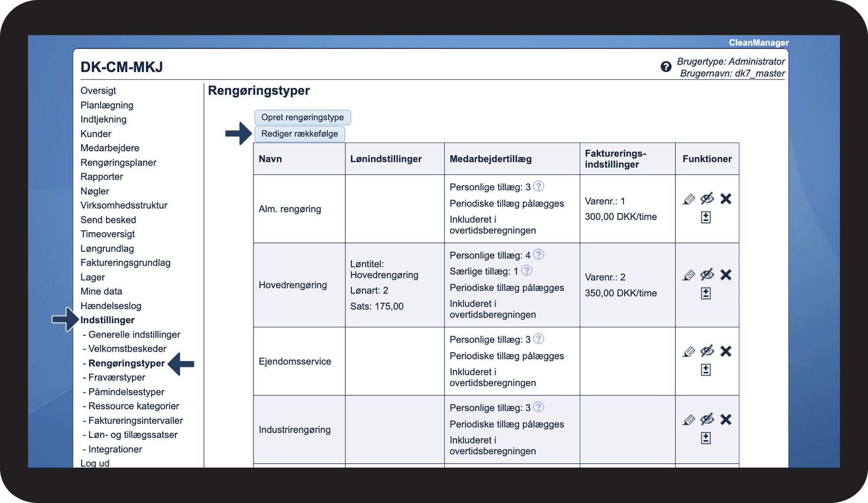Hide the Ejendomsservice cleaning type
This screenshot has height=503, width=868.
[x=707, y=351]
